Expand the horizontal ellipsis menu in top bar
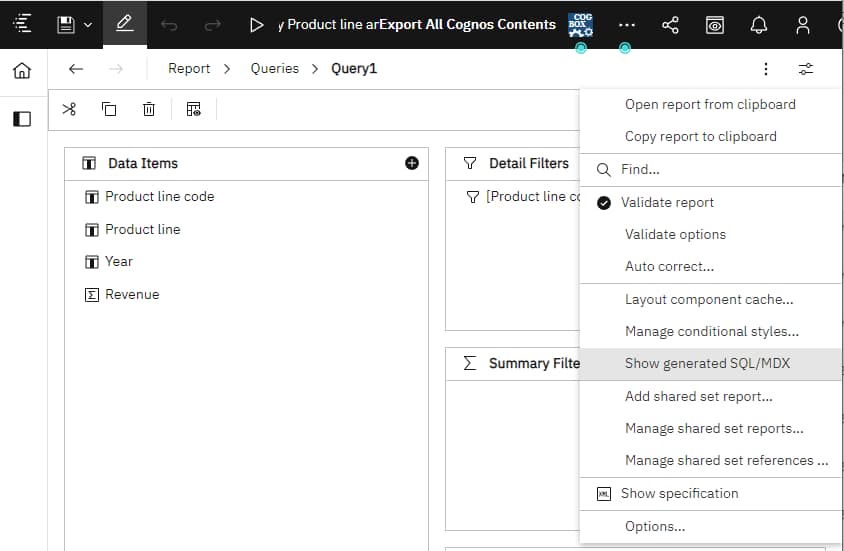Image resolution: width=844 pixels, height=551 pixels. (x=626, y=25)
